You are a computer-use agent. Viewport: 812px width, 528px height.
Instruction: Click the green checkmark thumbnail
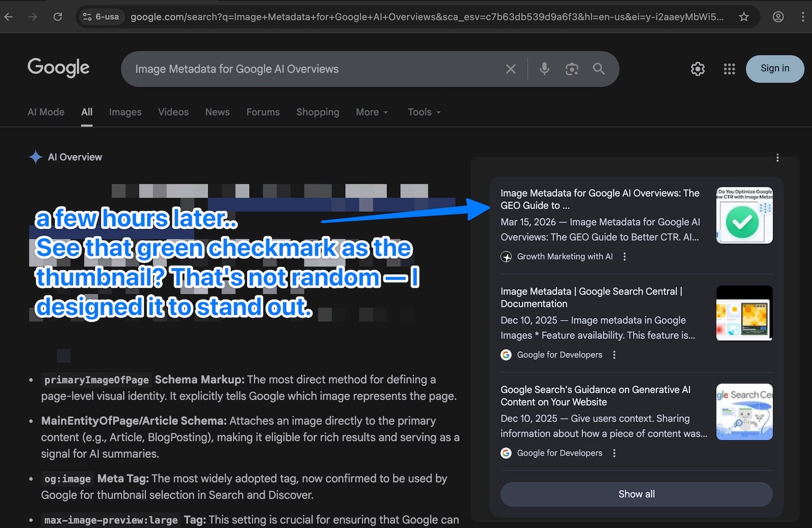744,216
